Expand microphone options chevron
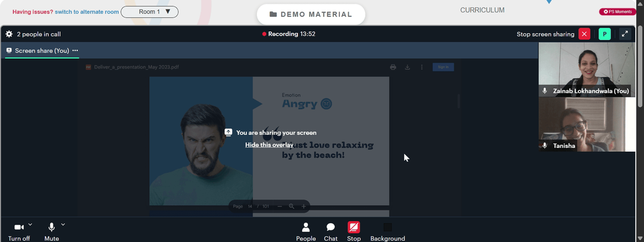644x242 pixels. point(63,225)
